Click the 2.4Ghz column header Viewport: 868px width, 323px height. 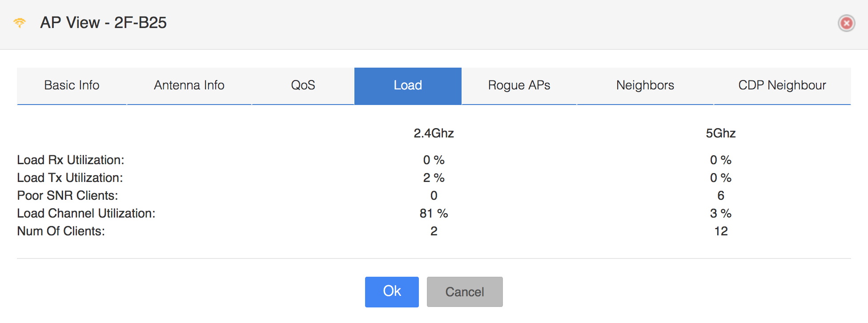[x=434, y=133]
